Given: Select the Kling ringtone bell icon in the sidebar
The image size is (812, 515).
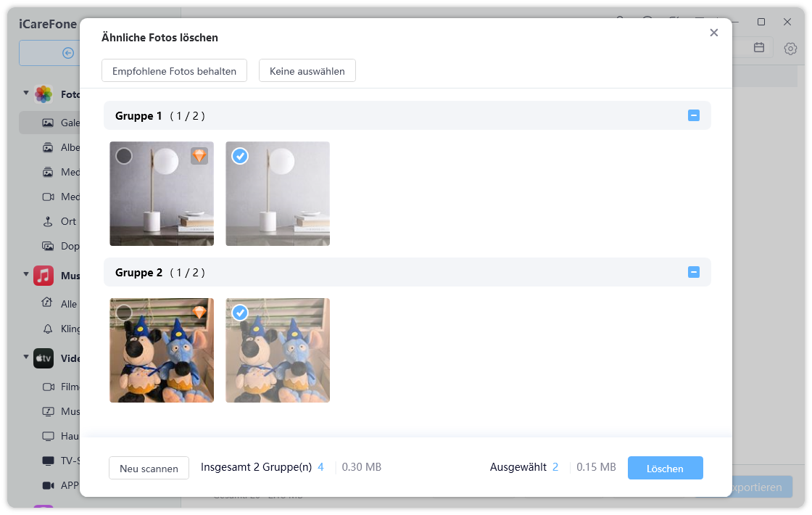Looking at the screenshot, I should 48,329.
